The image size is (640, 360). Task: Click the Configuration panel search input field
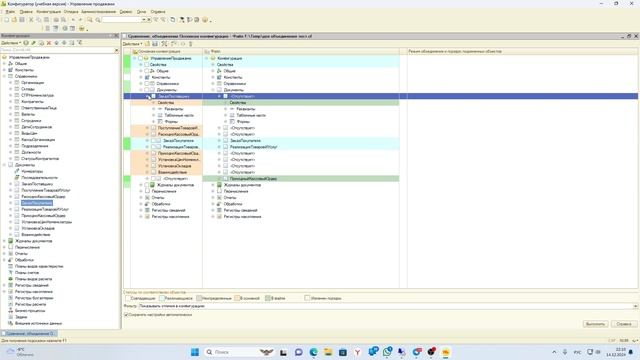[x=57, y=50]
